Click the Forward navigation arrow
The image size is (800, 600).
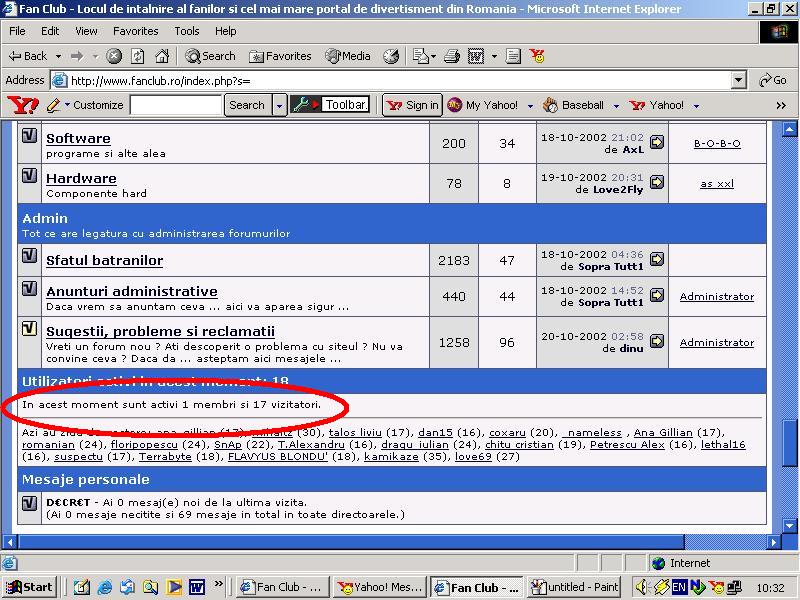click(77, 56)
